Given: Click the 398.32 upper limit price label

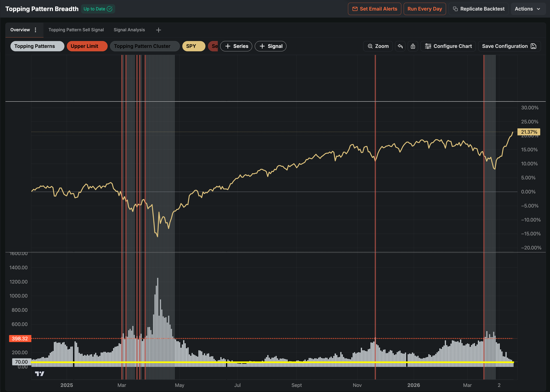Looking at the screenshot, I should point(20,338).
